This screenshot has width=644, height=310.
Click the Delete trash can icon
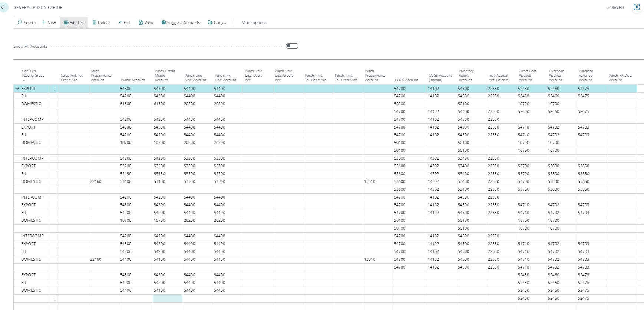(x=94, y=23)
